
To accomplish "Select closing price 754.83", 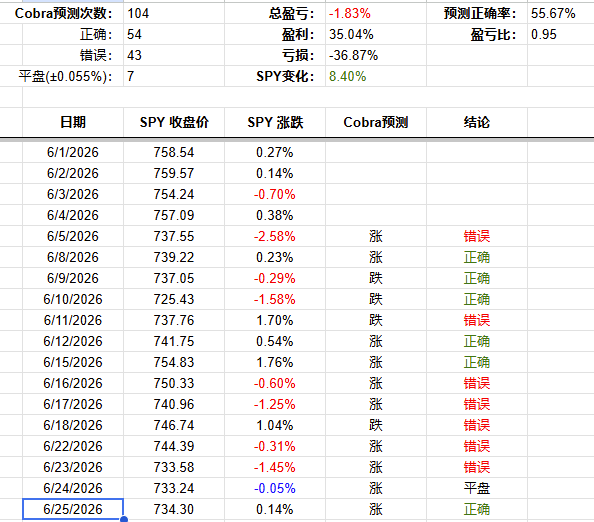I will (x=174, y=362).
